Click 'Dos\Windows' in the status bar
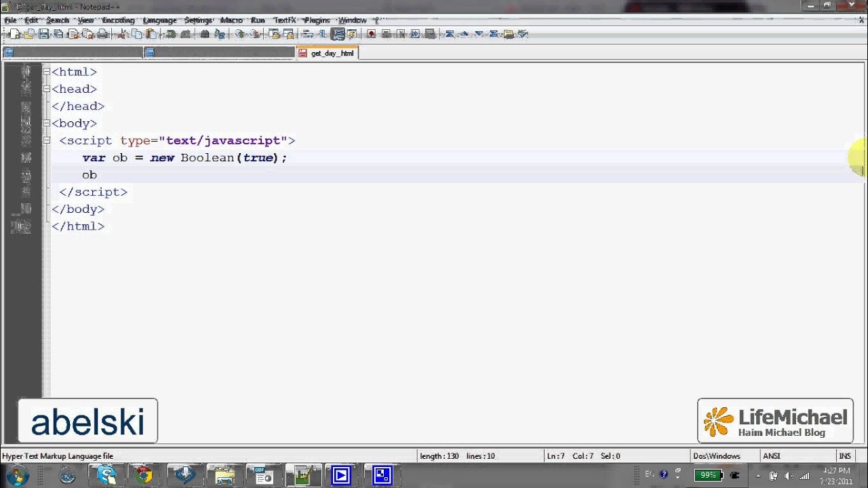Screen dimensions: 868x488 (x=717, y=456)
